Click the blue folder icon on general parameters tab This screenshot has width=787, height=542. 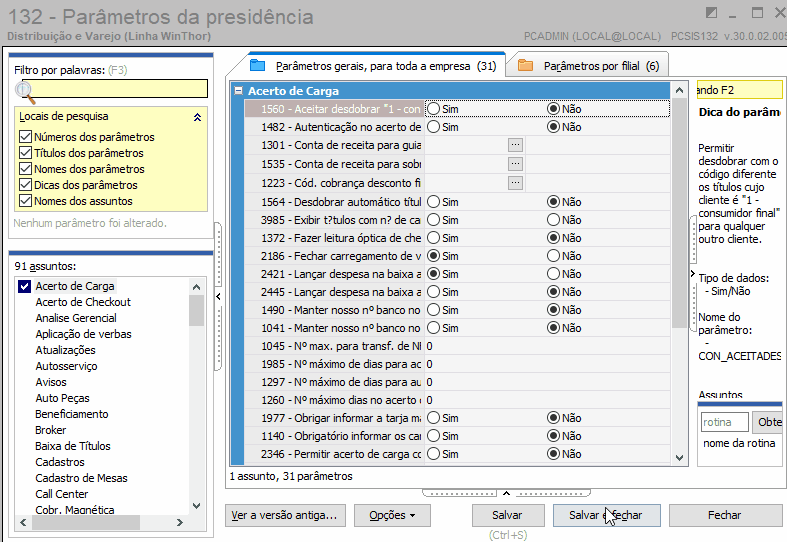(x=257, y=65)
